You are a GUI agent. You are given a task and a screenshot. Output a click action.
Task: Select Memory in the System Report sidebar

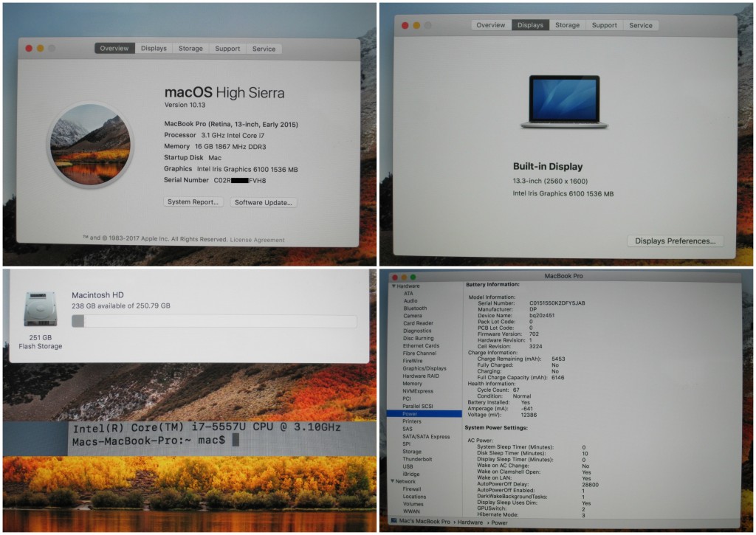coord(412,384)
